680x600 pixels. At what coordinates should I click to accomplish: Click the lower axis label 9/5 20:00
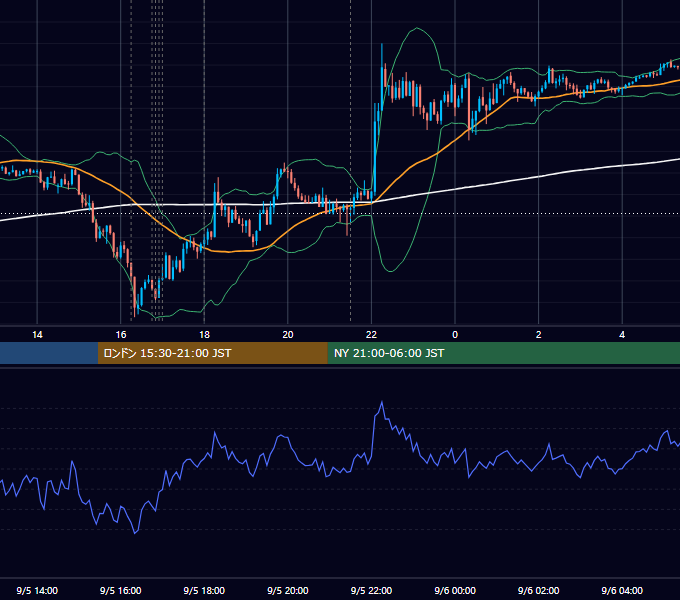tap(288, 590)
